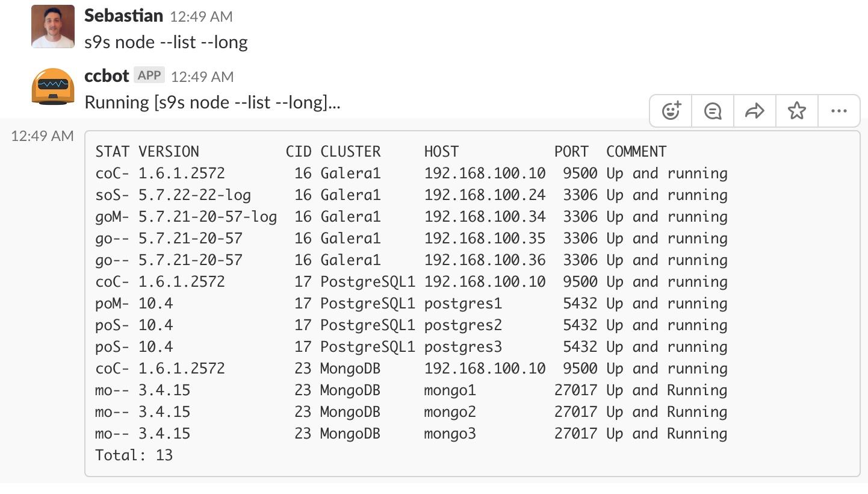Click ccbot's 12:49 AM message timestamp

pos(202,77)
